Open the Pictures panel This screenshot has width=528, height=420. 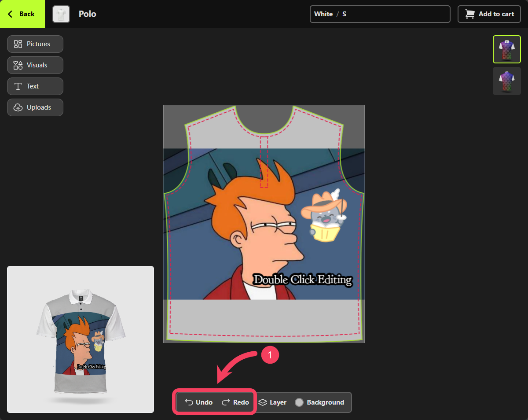[x=35, y=44]
